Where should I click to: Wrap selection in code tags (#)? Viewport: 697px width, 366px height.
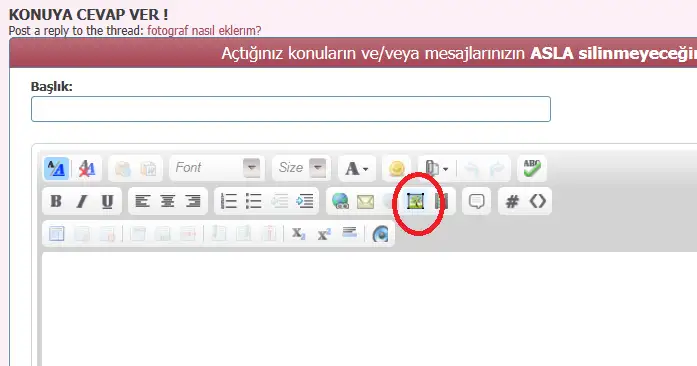click(512, 201)
